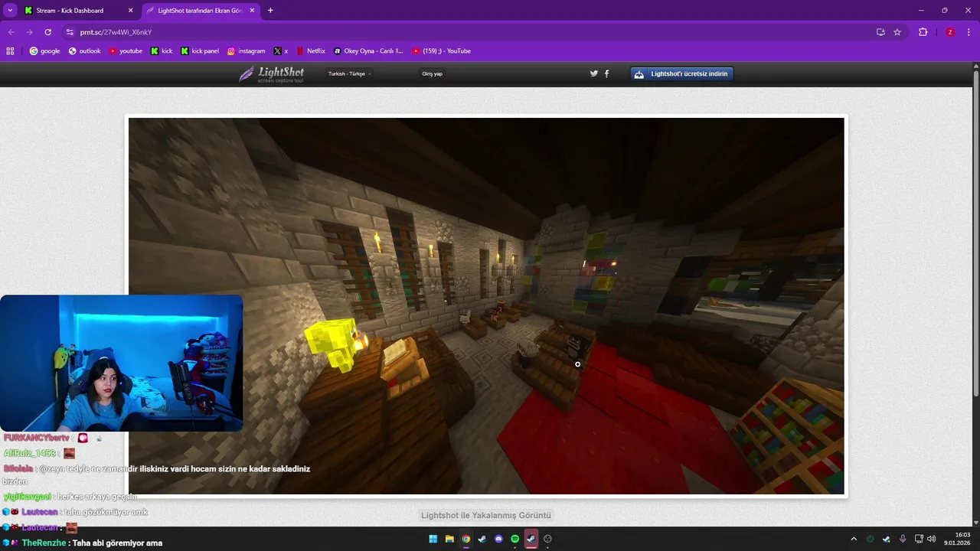Screen dimensions: 980x551
Task: Open a new browser tab
Action: click(x=270, y=11)
